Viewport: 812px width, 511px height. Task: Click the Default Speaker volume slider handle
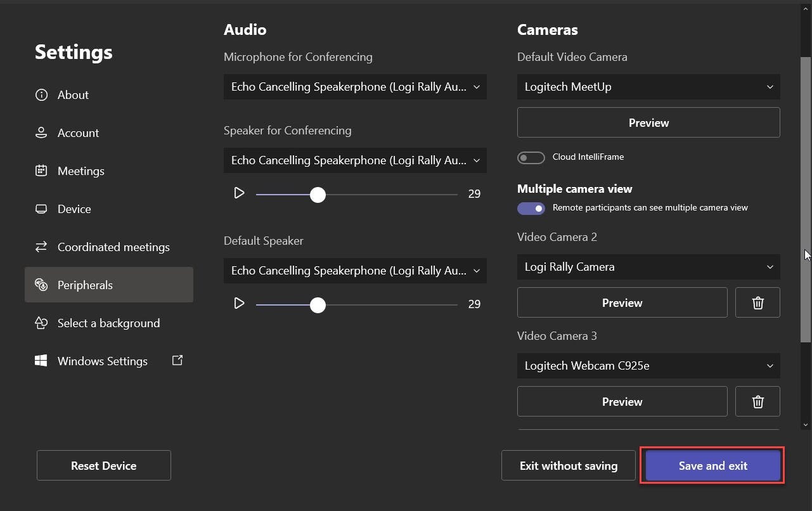coord(318,305)
